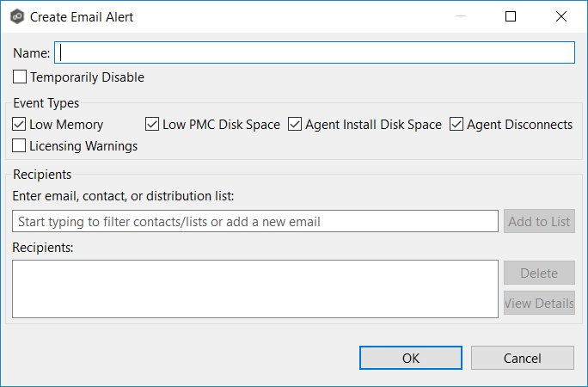
Task: Uncheck the Low Memory event type
Action: [x=20, y=125]
